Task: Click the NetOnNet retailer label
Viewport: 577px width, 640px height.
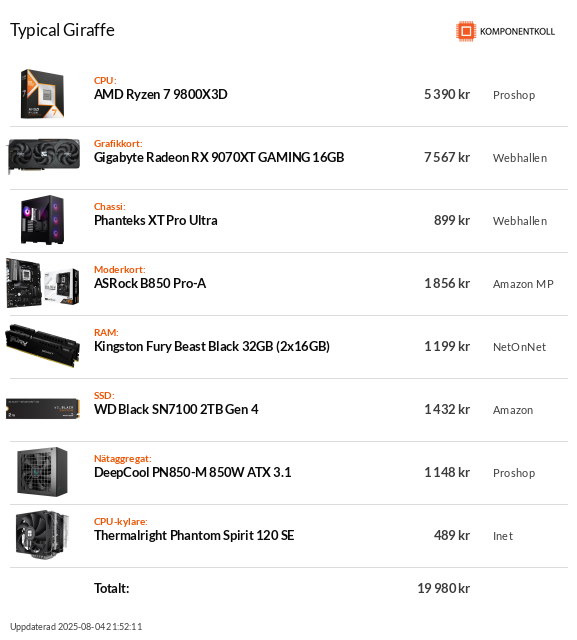Action: [519, 347]
